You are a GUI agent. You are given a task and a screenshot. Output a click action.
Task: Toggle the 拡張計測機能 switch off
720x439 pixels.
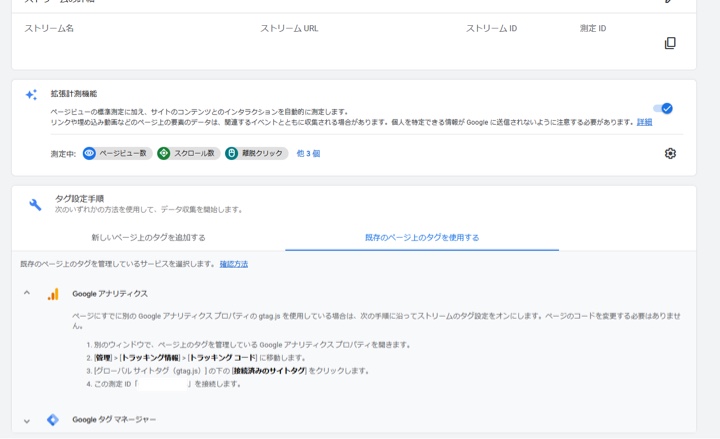point(663,108)
